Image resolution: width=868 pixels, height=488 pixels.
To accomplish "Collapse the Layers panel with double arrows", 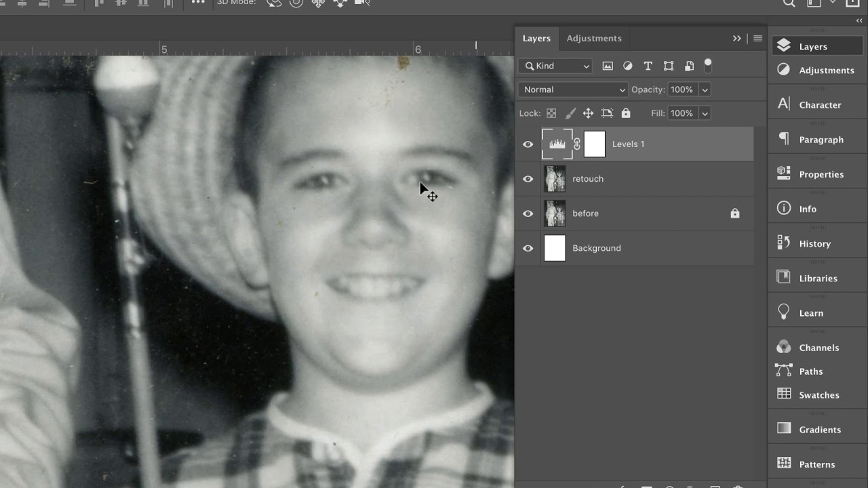I will (737, 39).
